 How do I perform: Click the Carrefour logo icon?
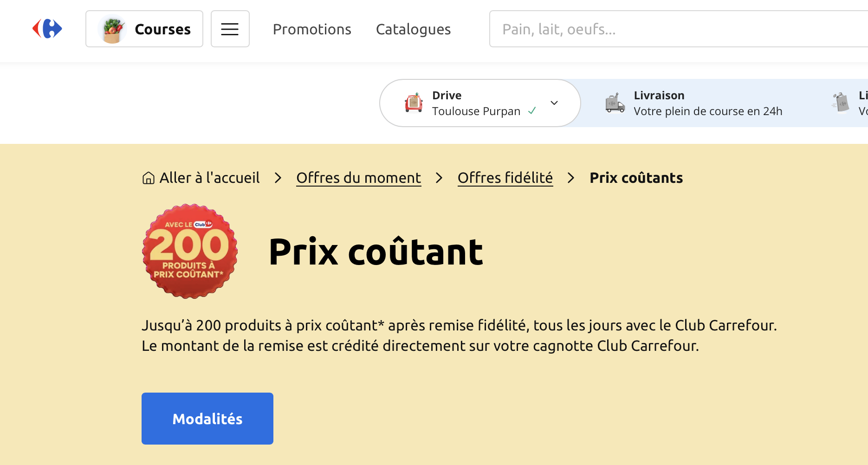tap(47, 29)
